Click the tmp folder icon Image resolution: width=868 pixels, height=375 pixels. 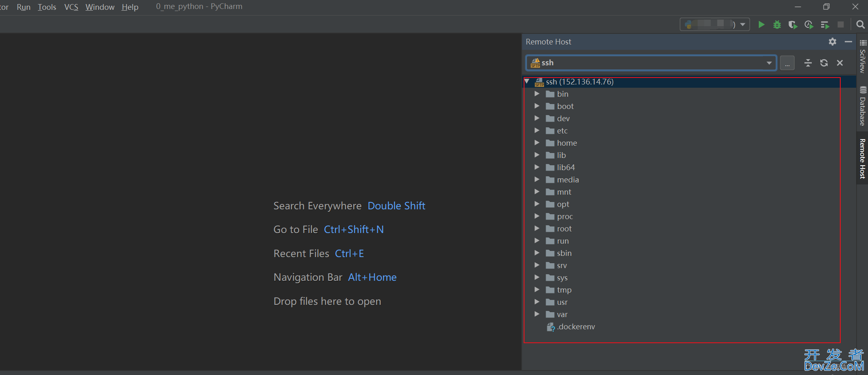click(550, 290)
